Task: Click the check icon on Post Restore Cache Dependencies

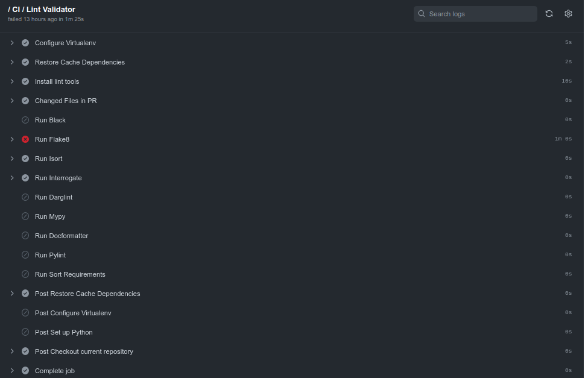Action: (x=25, y=293)
